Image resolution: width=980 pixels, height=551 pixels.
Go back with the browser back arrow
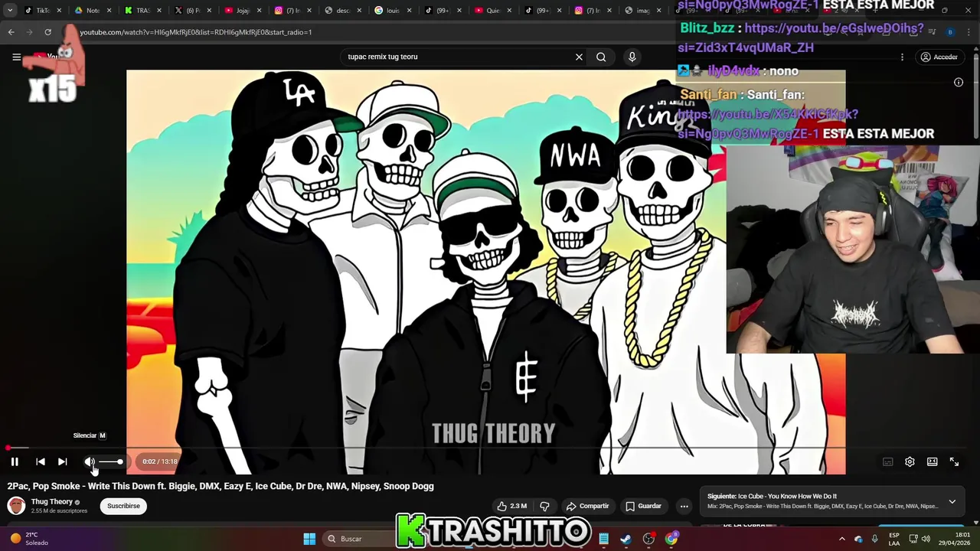coord(11,32)
